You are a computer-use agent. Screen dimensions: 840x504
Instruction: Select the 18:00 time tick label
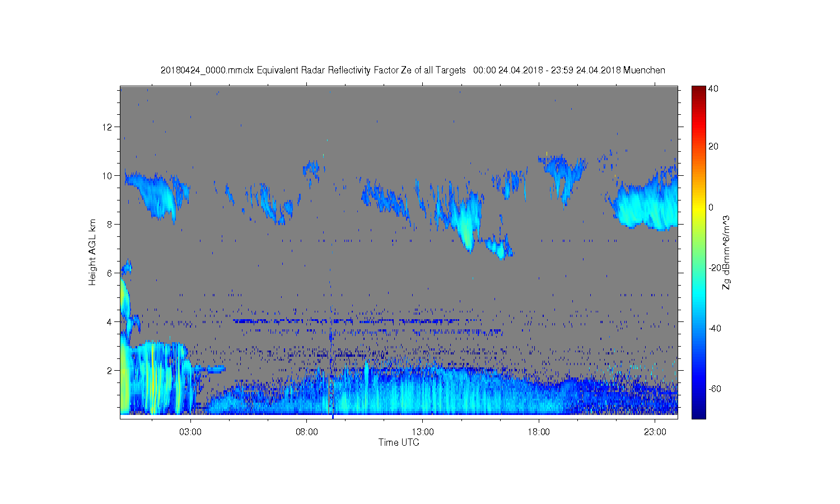(539, 432)
